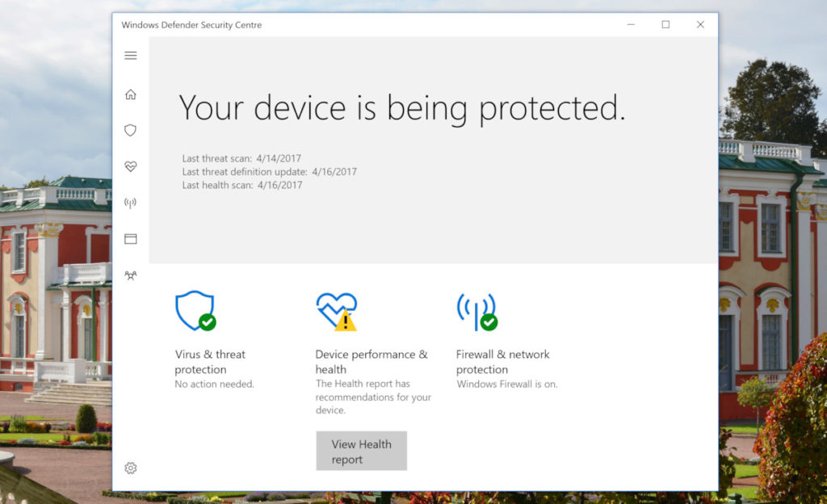Open Settings gear at bottom left
The image size is (827, 504).
click(x=131, y=468)
